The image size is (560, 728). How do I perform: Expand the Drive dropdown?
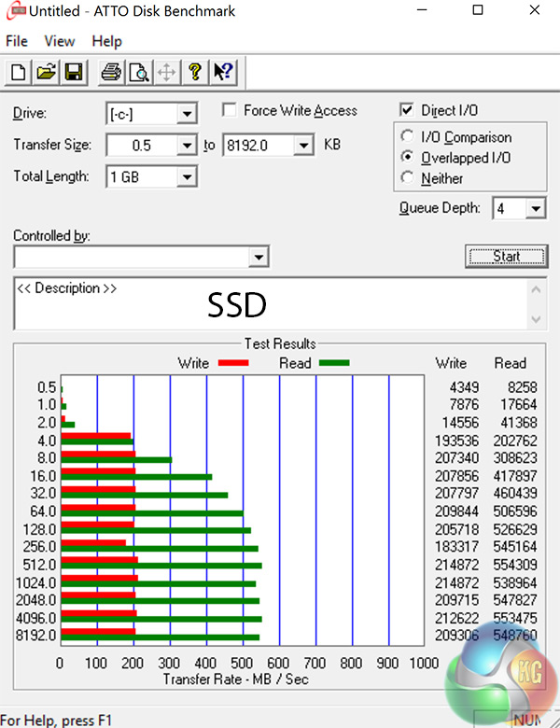click(x=187, y=114)
